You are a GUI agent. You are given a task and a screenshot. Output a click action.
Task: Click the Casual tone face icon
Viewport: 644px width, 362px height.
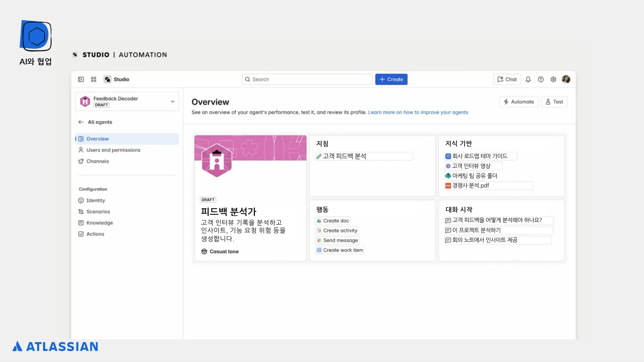click(204, 251)
